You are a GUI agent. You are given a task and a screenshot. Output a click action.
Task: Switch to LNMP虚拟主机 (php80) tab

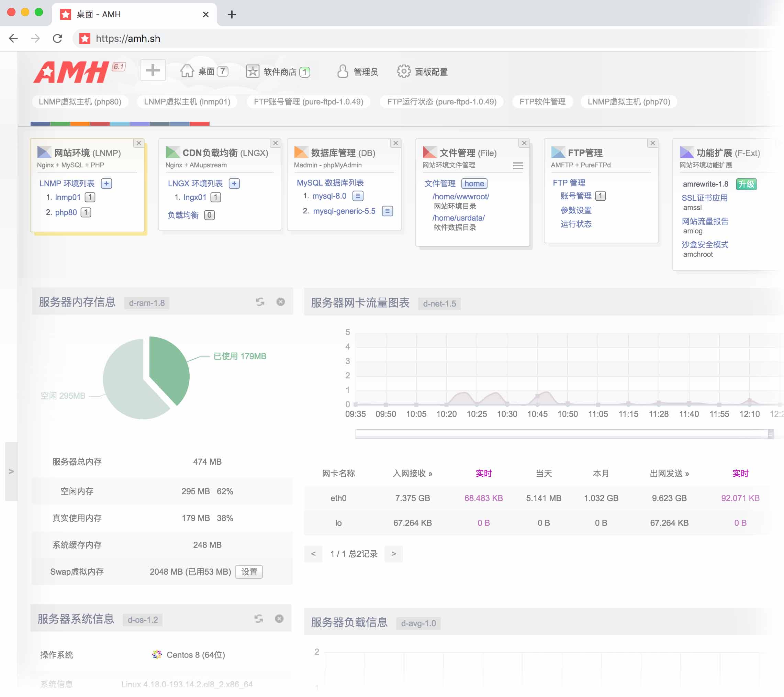click(80, 102)
